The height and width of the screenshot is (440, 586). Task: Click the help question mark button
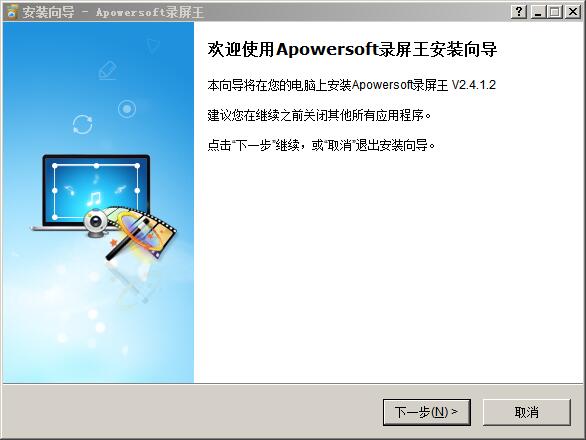tap(519, 12)
